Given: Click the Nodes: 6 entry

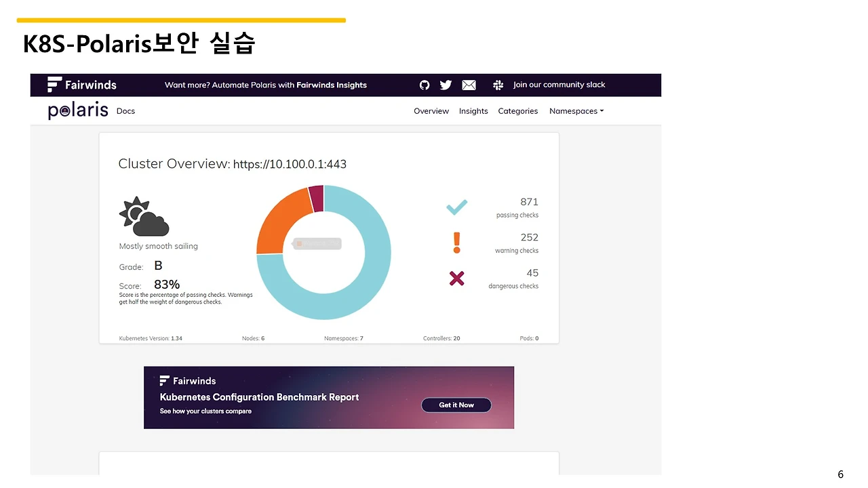Looking at the screenshot, I should (x=253, y=338).
